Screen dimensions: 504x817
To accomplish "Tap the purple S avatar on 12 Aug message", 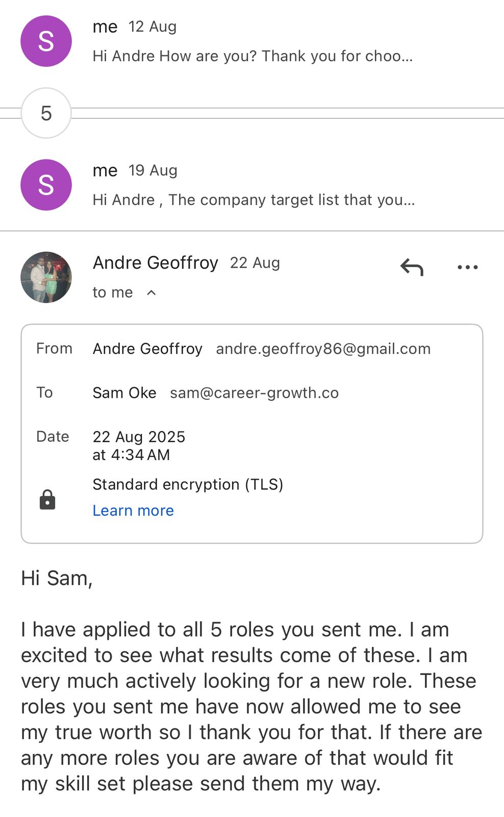I will [46, 41].
